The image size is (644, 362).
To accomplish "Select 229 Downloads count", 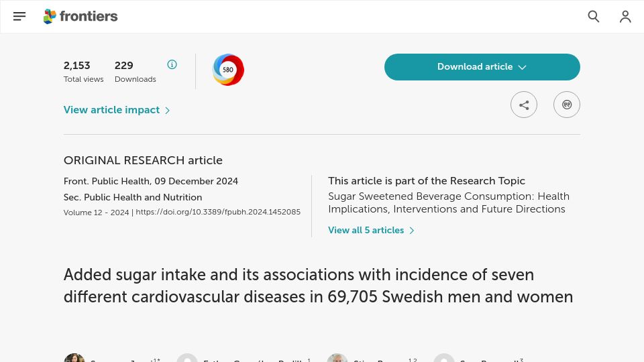I will coord(123,66).
